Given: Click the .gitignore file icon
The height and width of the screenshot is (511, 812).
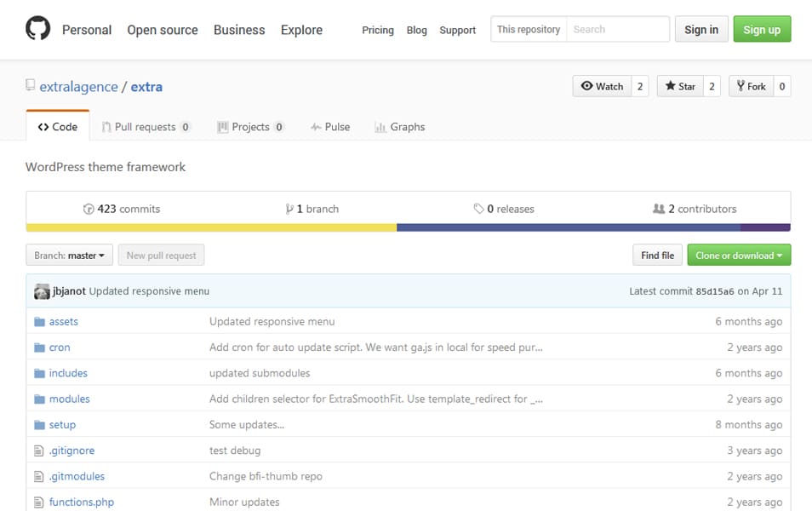Looking at the screenshot, I should [x=39, y=451].
